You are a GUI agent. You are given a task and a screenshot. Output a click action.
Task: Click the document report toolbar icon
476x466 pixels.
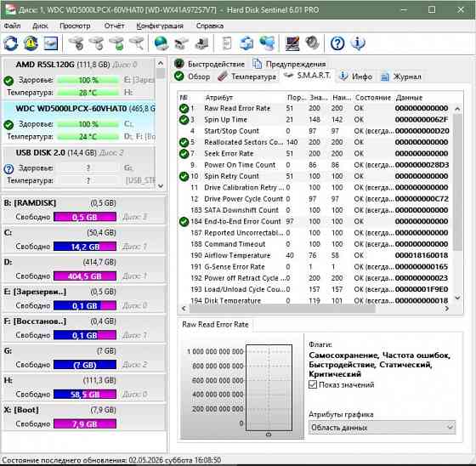click(226, 43)
